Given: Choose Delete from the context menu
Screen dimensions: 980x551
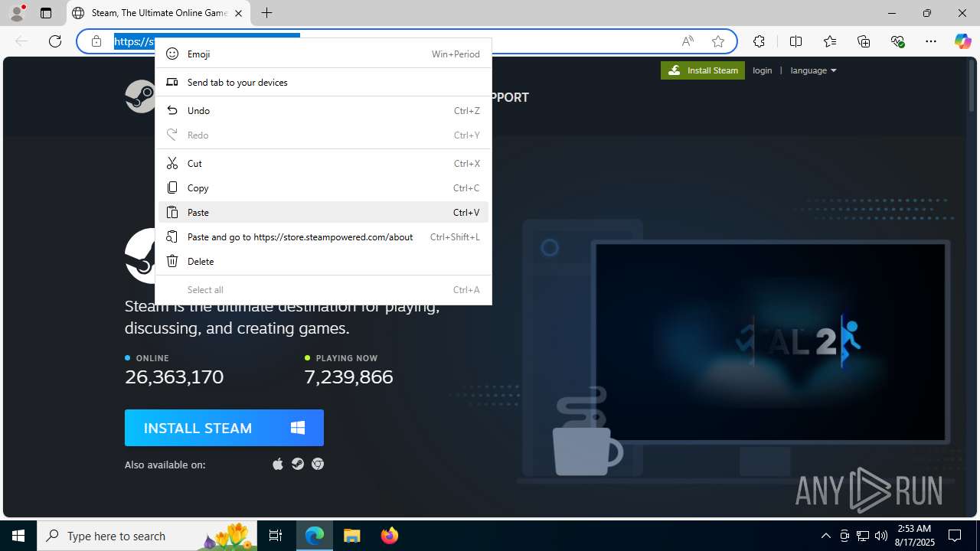Looking at the screenshot, I should (x=323, y=261).
